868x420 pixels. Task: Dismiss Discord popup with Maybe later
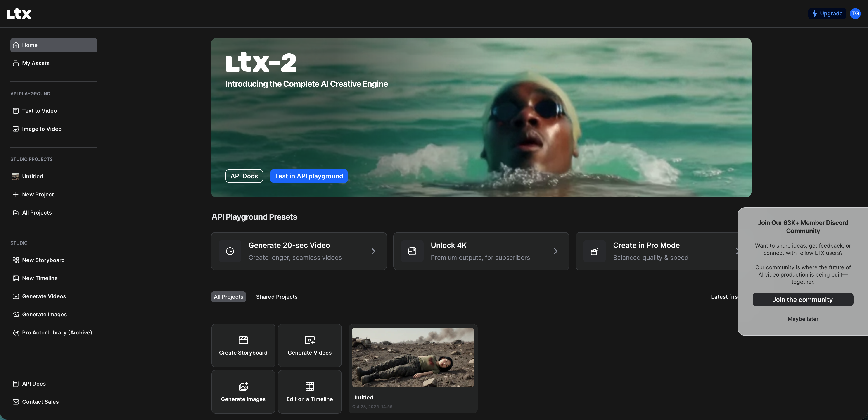point(803,319)
